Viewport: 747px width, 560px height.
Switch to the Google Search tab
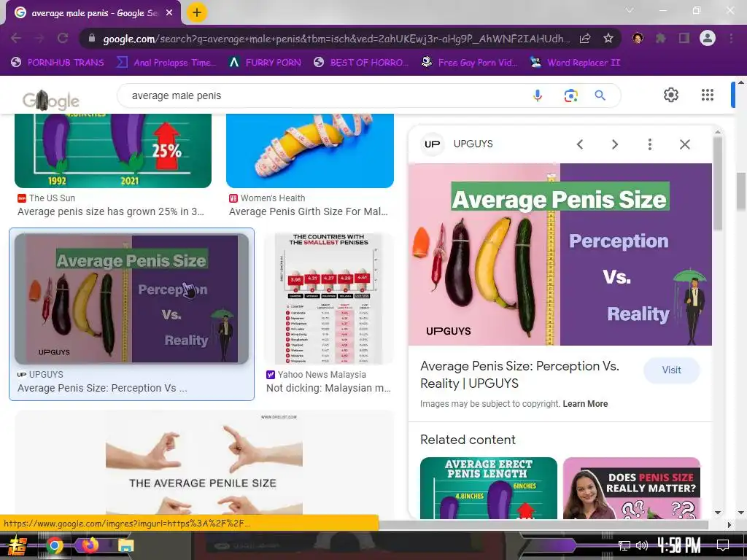[x=93, y=13]
